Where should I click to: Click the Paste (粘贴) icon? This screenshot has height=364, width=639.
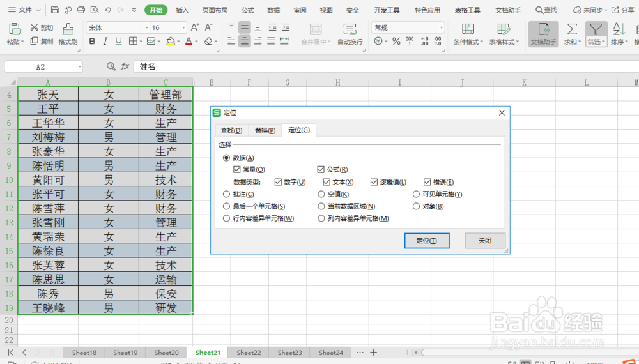(x=15, y=29)
